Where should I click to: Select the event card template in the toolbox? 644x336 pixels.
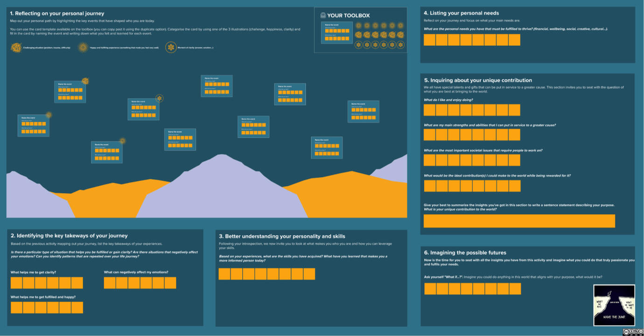pyautogui.click(x=336, y=33)
